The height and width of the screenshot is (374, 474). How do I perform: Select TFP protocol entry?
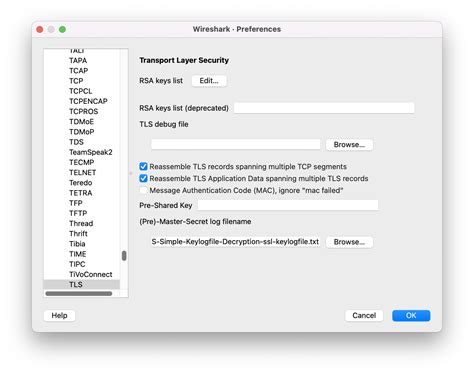76,203
